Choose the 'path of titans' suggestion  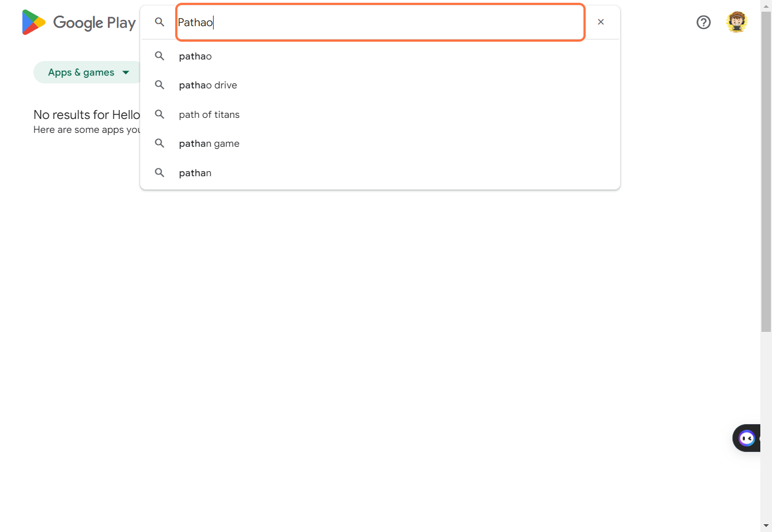point(209,115)
